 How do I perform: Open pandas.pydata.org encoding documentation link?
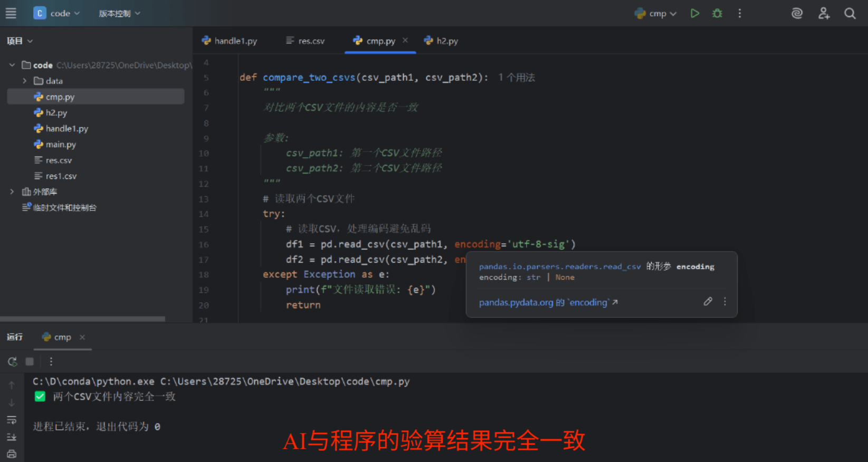coord(548,302)
